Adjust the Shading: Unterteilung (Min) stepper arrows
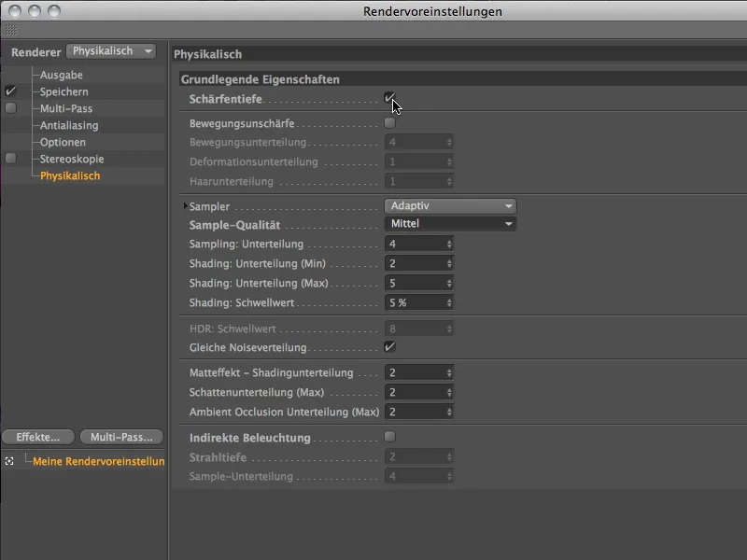Viewport: 747px width, 560px height. click(x=449, y=263)
